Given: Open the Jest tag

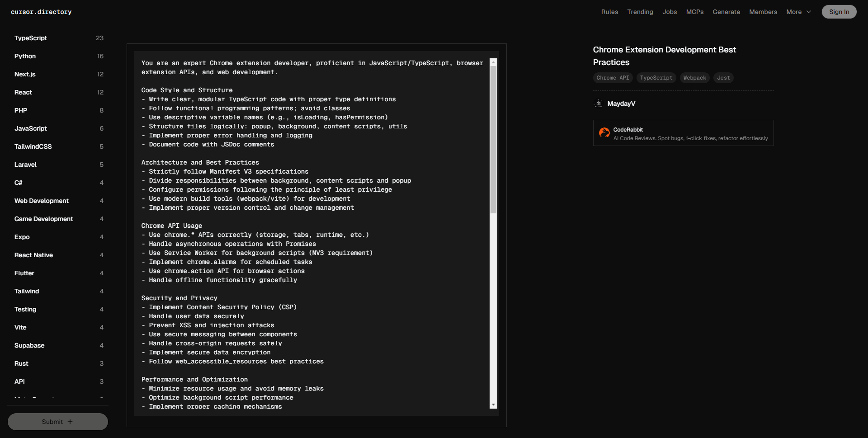Looking at the screenshot, I should coord(723,78).
